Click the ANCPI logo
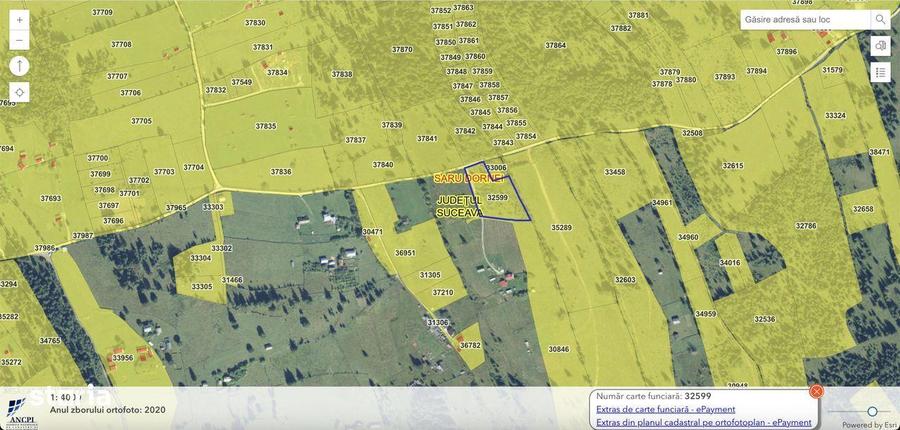900x430 pixels. click(x=20, y=412)
